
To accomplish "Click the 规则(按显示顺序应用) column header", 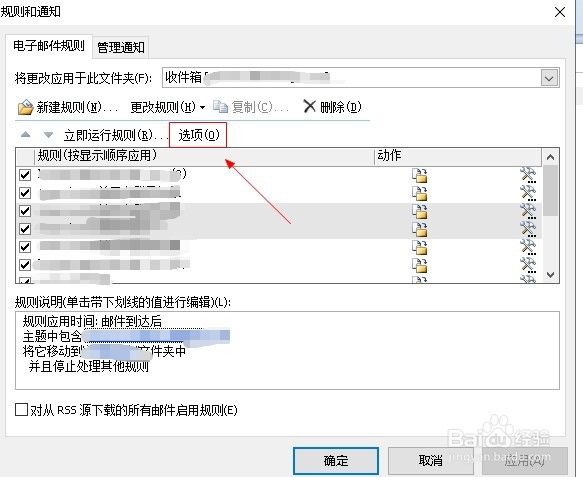I will click(204, 156).
